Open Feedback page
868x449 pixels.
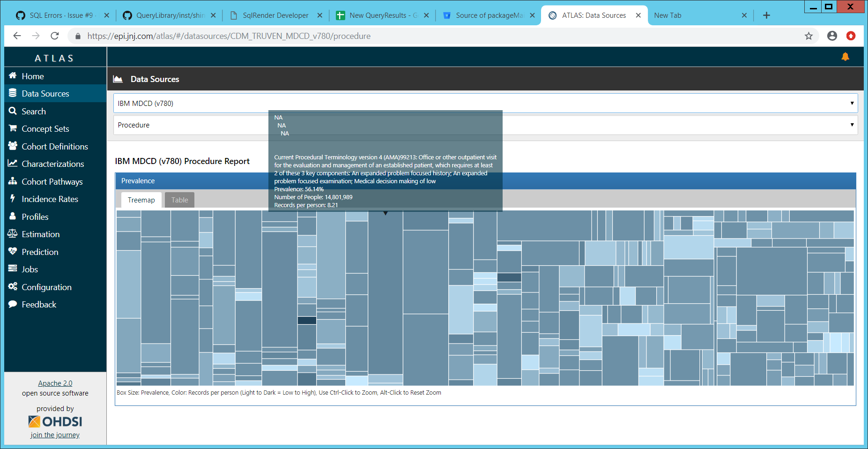39,304
